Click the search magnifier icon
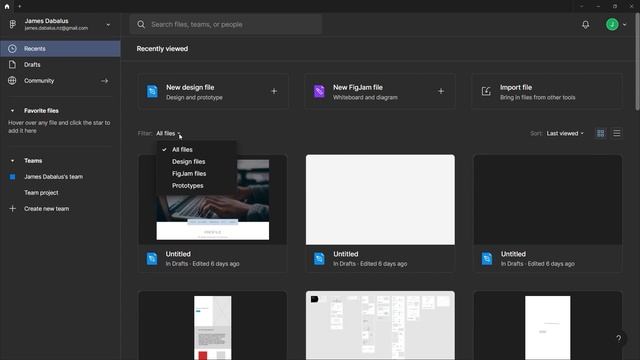Screen dimensions: 640x360 pos(141,24)
